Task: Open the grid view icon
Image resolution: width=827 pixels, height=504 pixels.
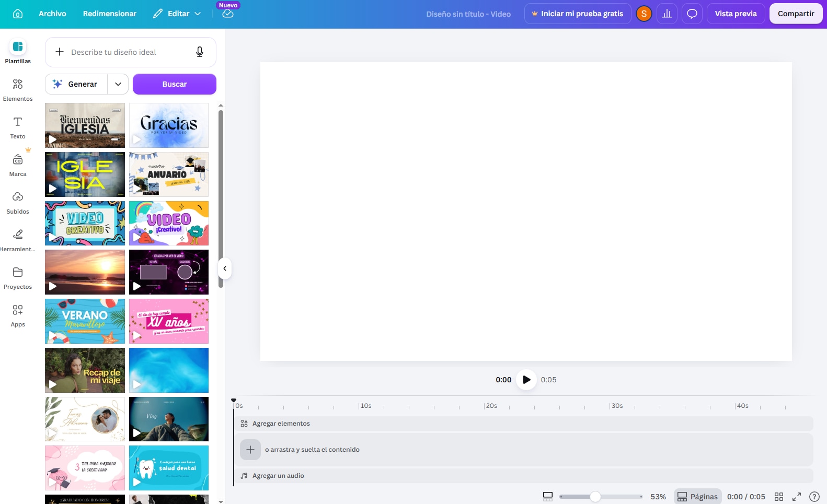Action: click(x=779, y=497)
